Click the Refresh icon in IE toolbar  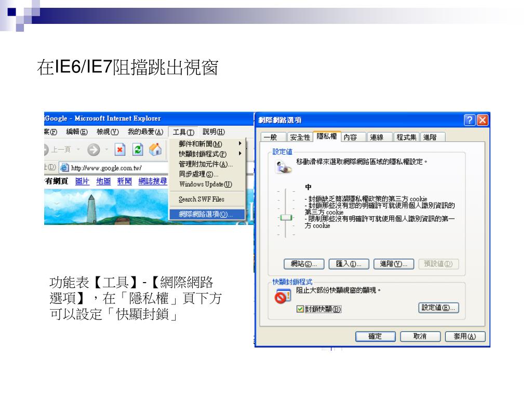pos(138,150)
